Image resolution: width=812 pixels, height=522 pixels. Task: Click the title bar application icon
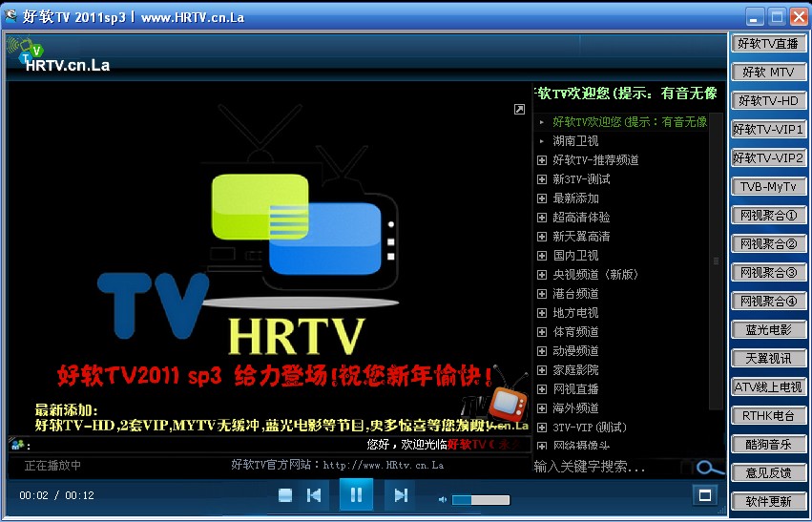click(10, 16)
